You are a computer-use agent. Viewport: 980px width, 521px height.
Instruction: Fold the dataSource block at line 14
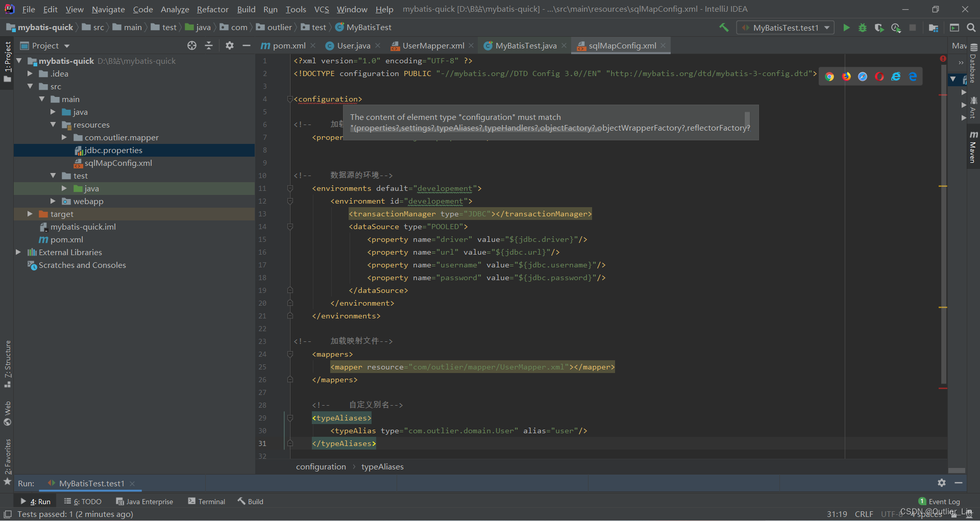point(290,227)
